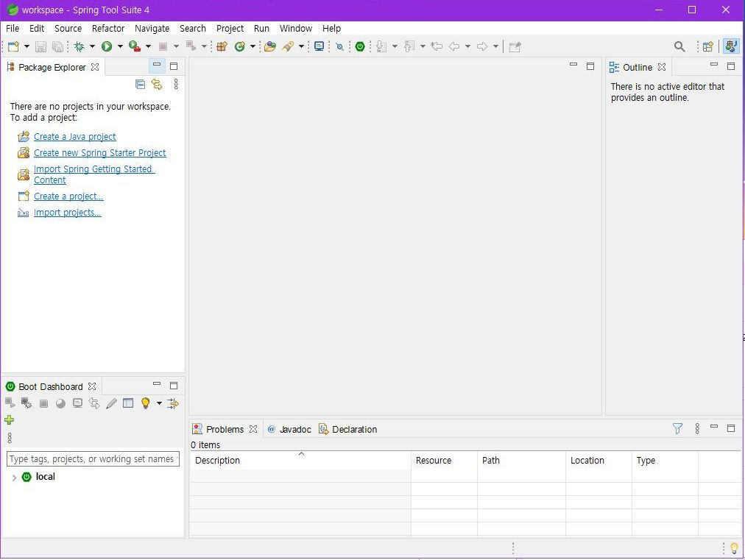Click the Open Task flashlight icon

288,46
